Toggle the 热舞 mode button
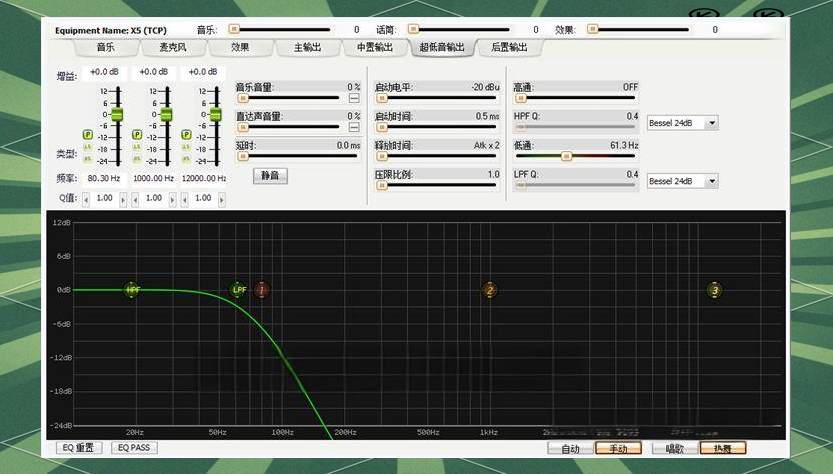 [x=722, y=449]
